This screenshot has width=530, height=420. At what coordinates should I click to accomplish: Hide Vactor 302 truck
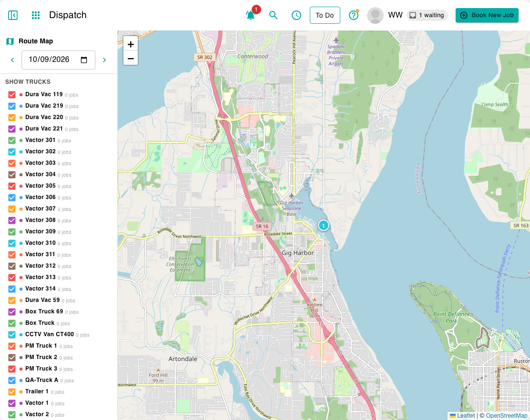coord(12,152)
